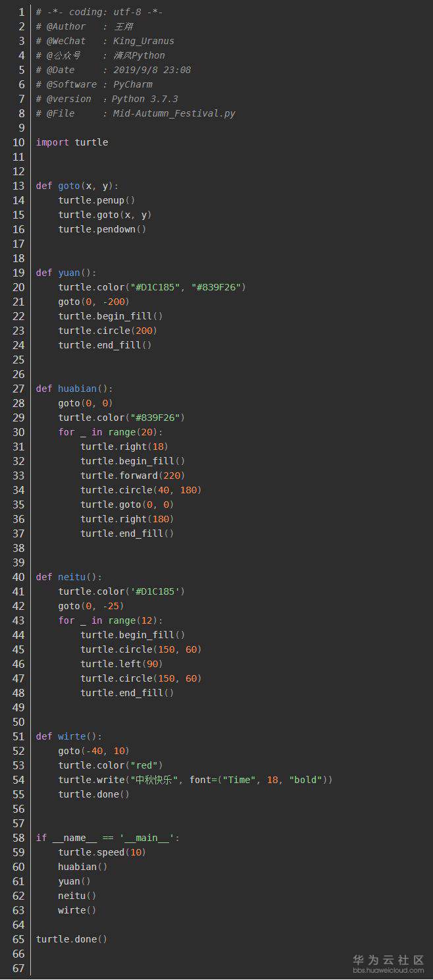Image resolution: width=433 pixels, height=980 pixels.
Task: Click the turtle.left(90) call
Action: (121, 664)
